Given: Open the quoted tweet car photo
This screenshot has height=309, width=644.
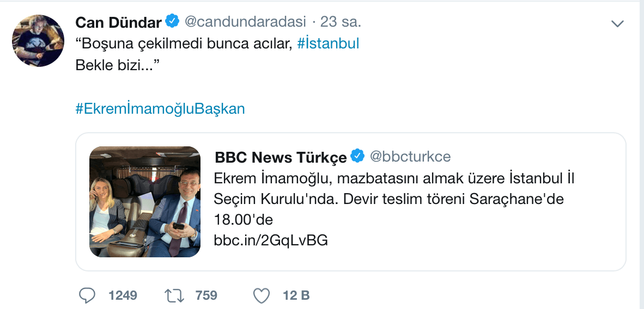Looking at the screenshot, I should coord(145,202).
